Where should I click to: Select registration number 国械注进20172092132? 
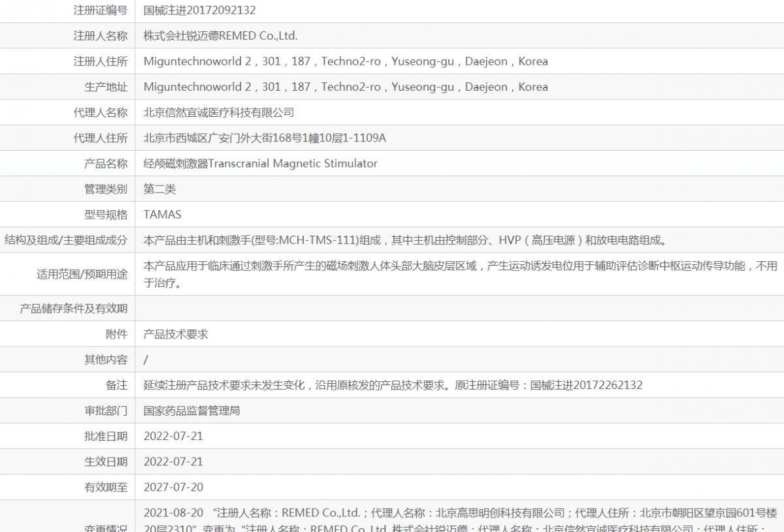coord(200,10)
